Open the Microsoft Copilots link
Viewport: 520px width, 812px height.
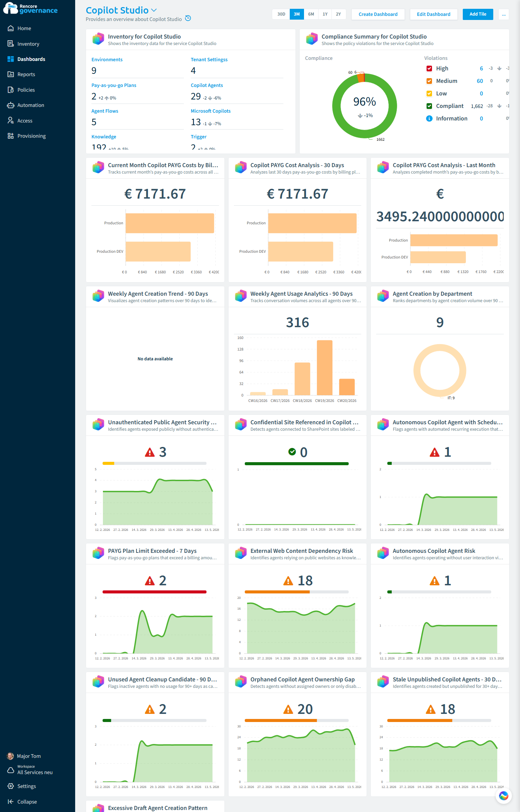point(211,111)
